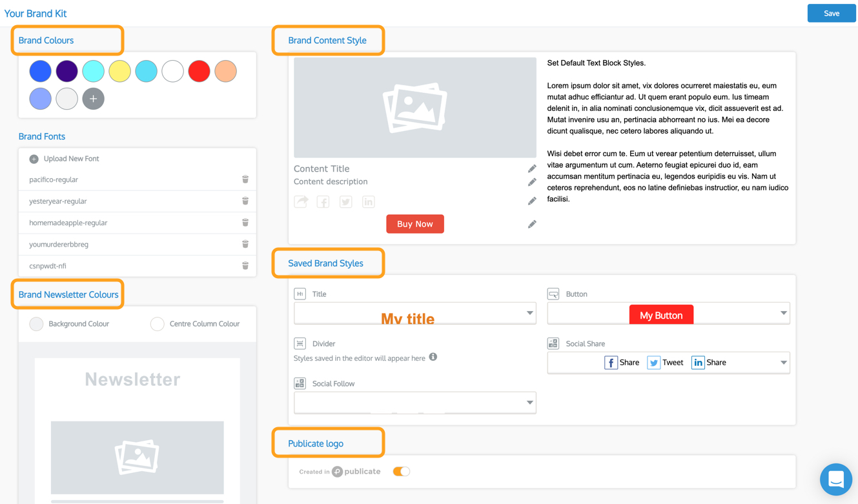The image size is (858, 504).
Task: Expand the My title style dropdown
Action: point(529,313)
